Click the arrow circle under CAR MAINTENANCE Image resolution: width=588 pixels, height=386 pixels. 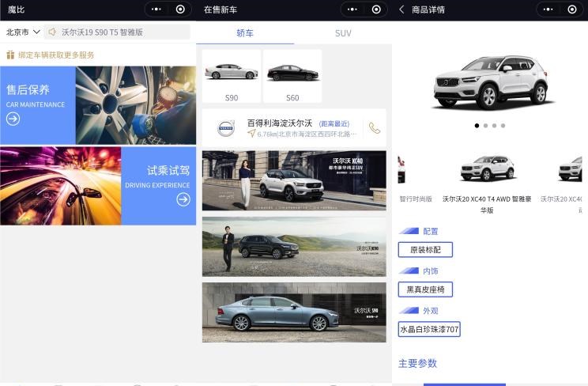13,119
